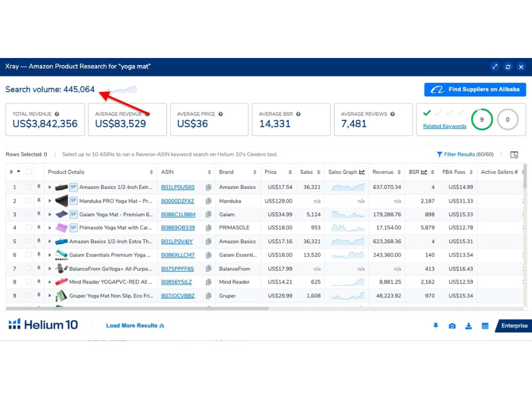Click the horizontal scrollbar under the table
The height and width of the screenshot is (399, 532).
click(x=137, y=309)
